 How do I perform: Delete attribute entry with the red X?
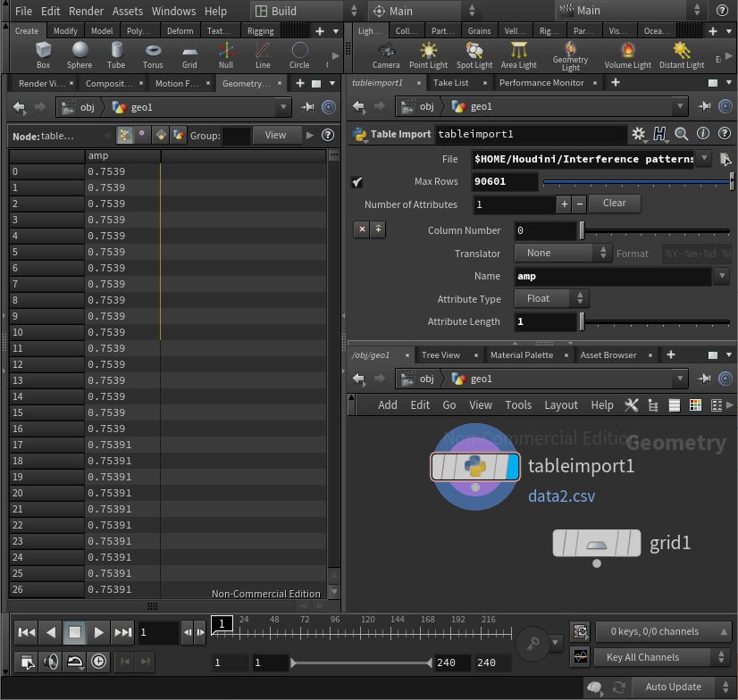pos(362,229)
